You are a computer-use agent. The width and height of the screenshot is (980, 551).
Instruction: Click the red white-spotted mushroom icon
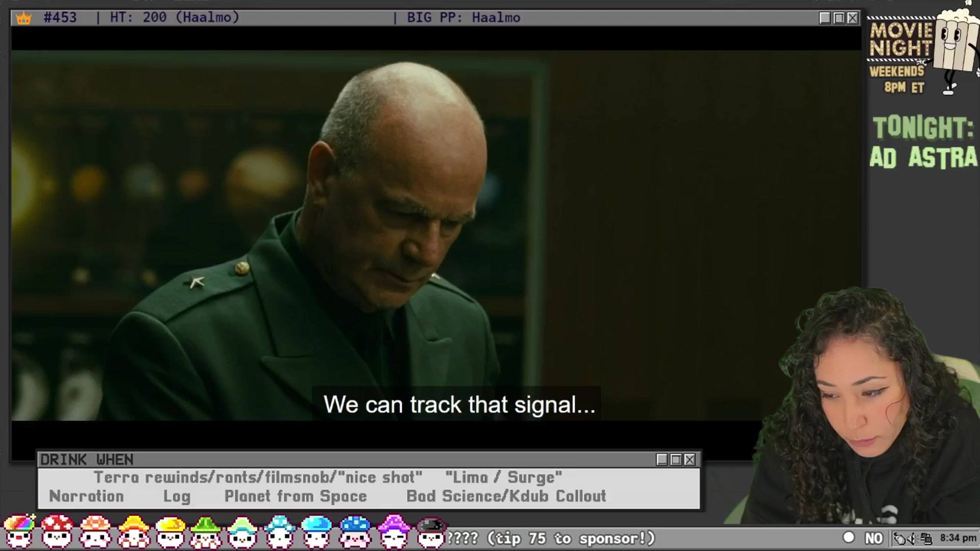pos(57,532)
